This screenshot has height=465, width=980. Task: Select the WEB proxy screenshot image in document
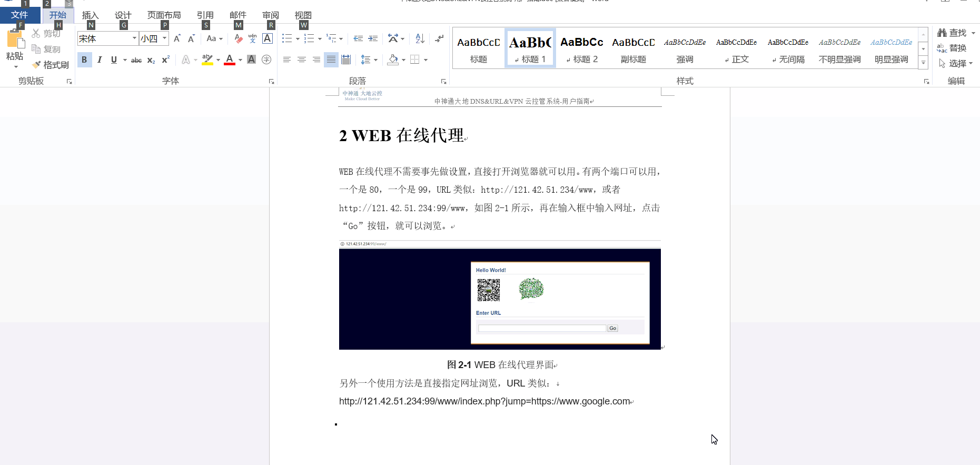(x=500, y=295)
